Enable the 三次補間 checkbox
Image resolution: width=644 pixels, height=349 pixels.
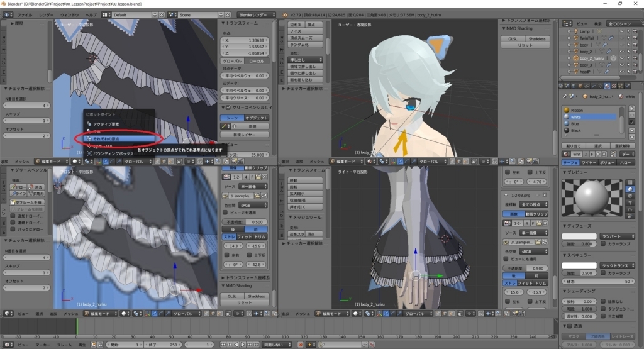tap(603, 316)
